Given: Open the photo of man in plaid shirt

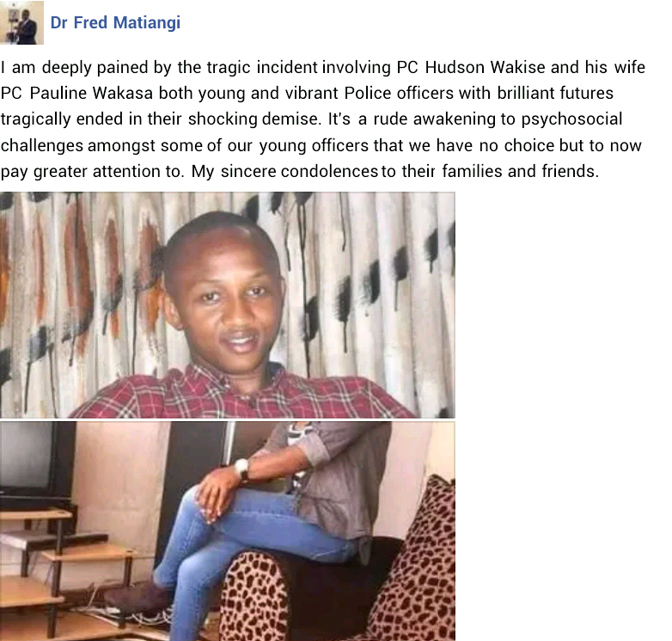Looking at the screenshot, I should coord(228,305).
